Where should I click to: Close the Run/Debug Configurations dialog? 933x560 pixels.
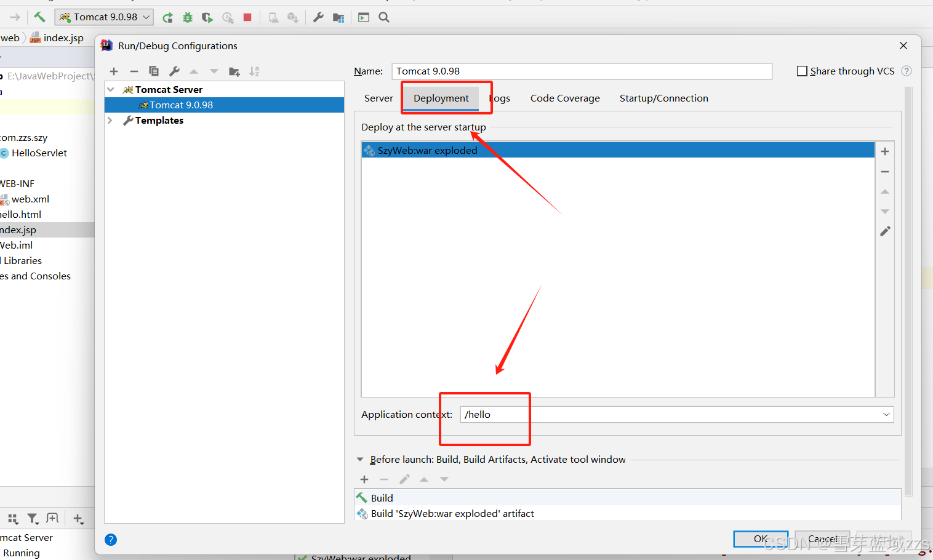point(903,46)
